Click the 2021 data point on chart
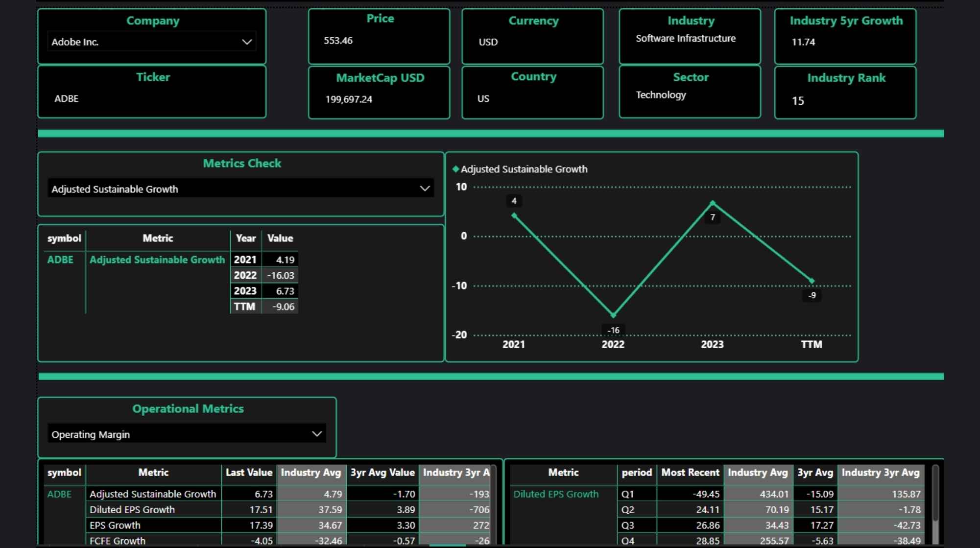 [x=514, y=215]
